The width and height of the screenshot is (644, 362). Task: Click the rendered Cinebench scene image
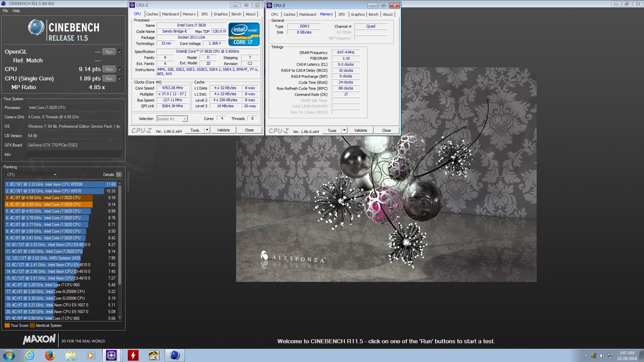386,174
